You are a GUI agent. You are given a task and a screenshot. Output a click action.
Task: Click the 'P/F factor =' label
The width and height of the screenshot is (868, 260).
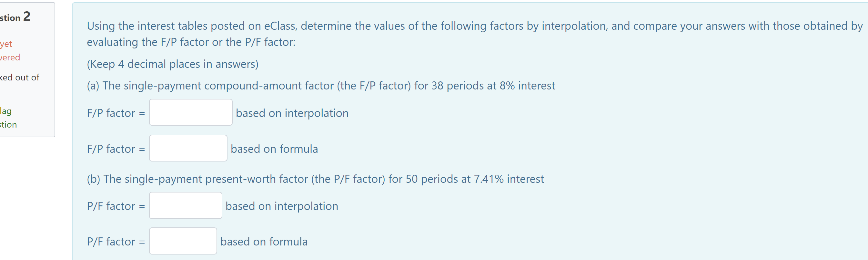coord(116,206)
